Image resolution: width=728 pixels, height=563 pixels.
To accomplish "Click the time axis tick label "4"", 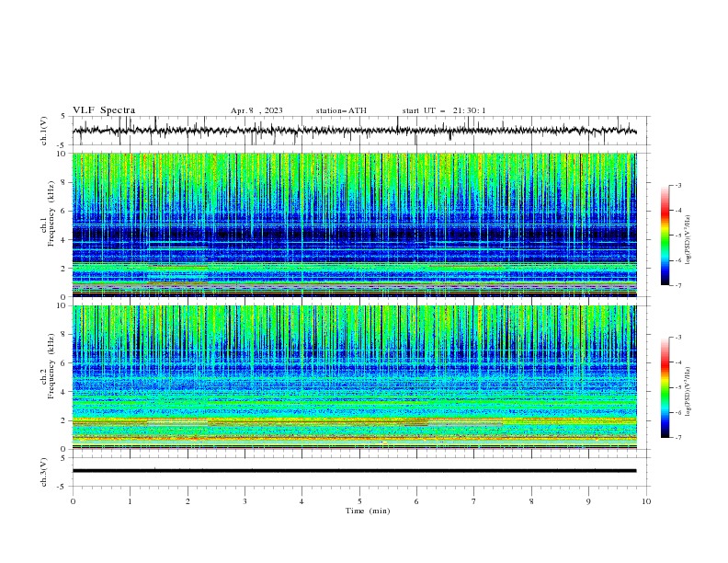I will [x=302, y=501].
